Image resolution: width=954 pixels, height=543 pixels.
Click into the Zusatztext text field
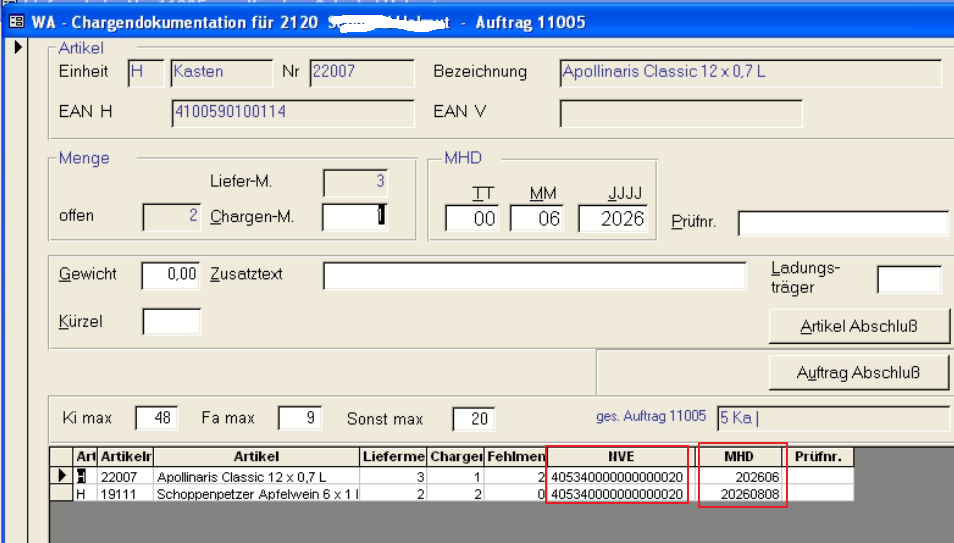pyautogui.click(x=534, y=275)
